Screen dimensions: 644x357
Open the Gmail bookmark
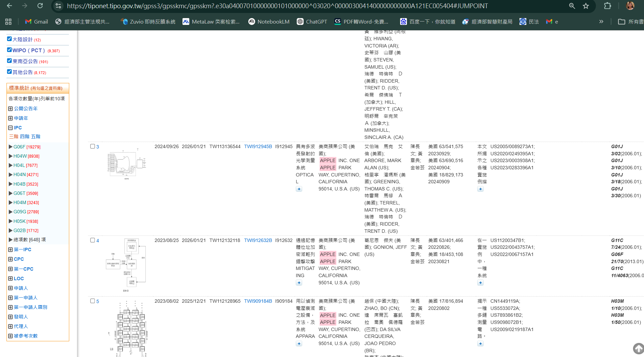pos(36,22)
